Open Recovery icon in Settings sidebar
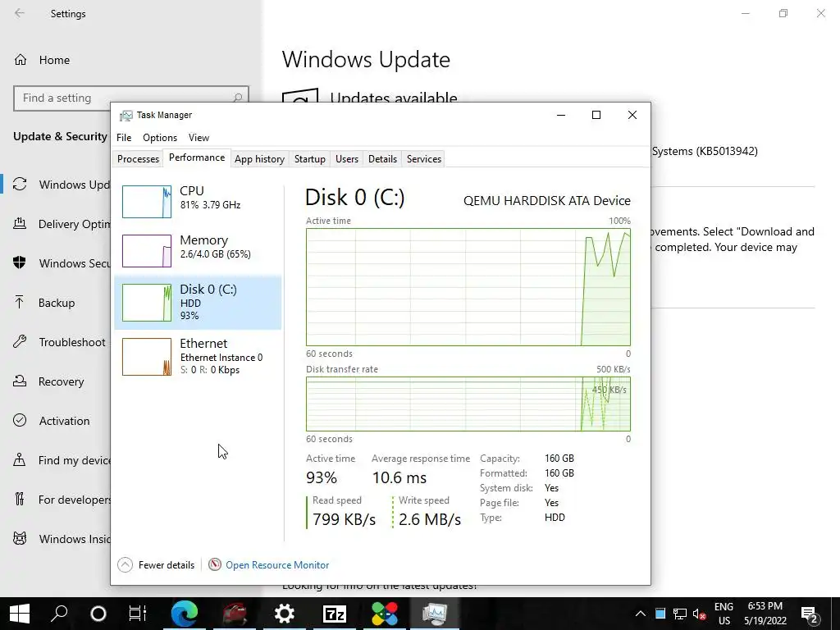This screenshot has height=630, width=840. point(20,381)
